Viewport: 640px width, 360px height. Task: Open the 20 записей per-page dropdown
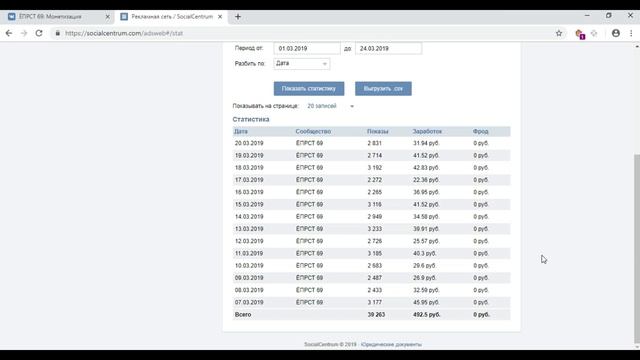(x=330, y=106)
